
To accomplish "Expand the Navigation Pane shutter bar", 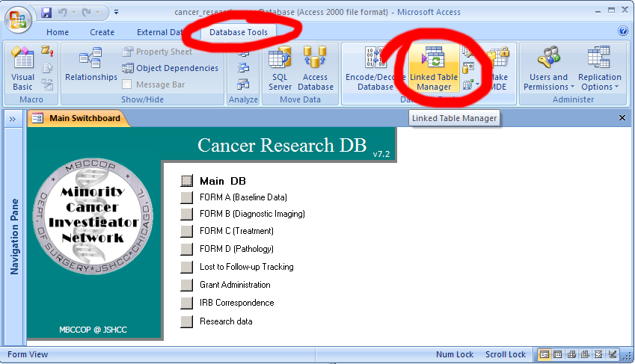I will (13, 119).
